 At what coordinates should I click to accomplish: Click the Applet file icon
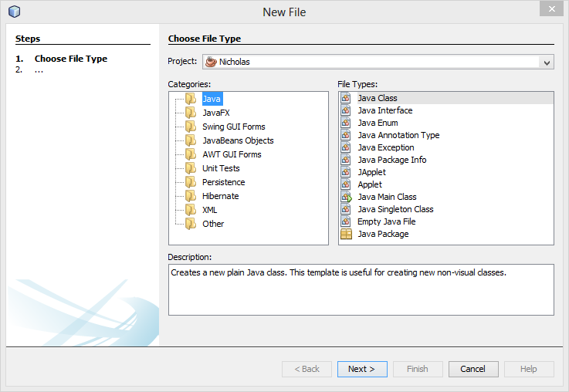[x=346, y=184]
